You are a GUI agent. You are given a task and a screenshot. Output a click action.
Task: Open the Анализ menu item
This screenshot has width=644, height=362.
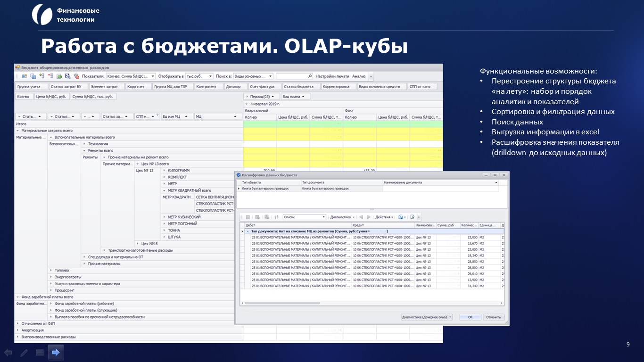pyautogui.click(x=359, y=76)
